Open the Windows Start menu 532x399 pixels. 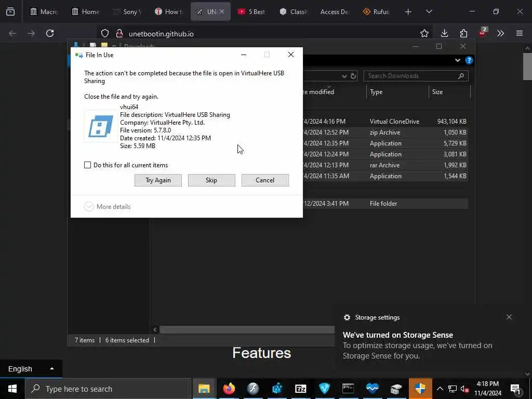pos(12,389)
